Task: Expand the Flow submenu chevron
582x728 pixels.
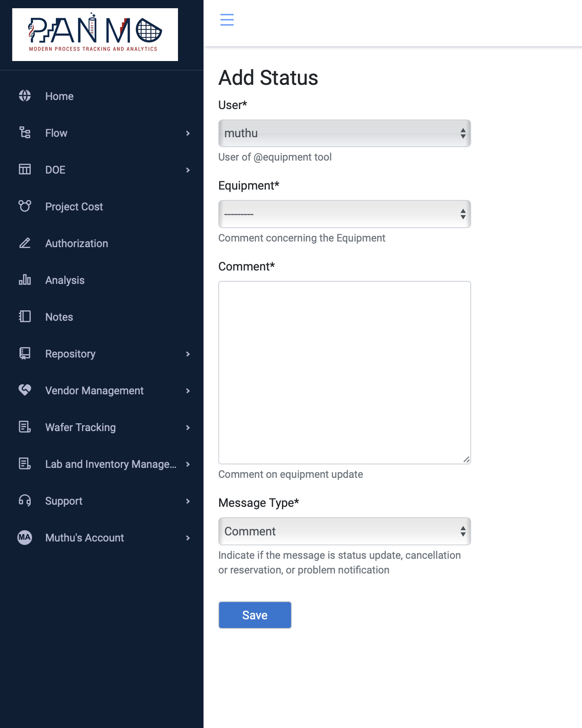Action: pyautogui.click(x=188, y=133)
